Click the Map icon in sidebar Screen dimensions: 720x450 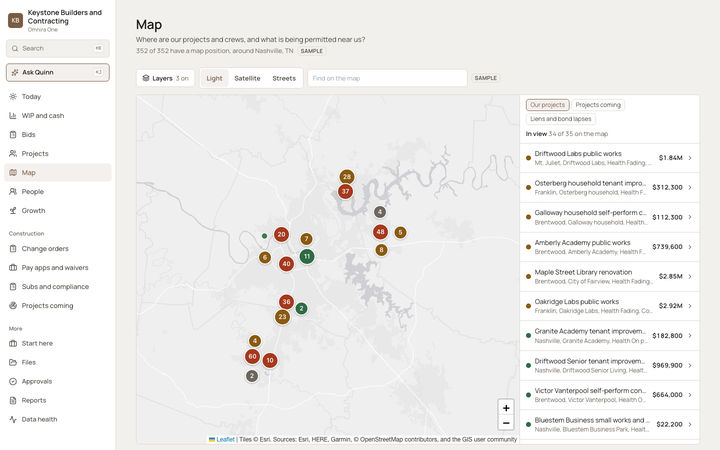13,173
